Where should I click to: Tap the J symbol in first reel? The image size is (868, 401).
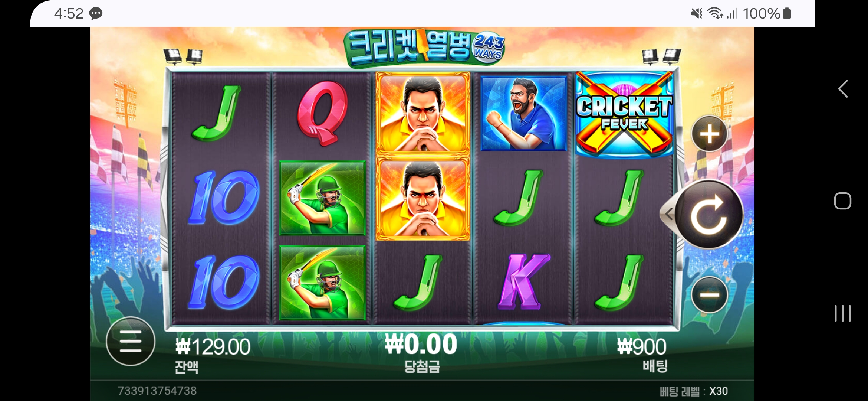click(217, 113)
